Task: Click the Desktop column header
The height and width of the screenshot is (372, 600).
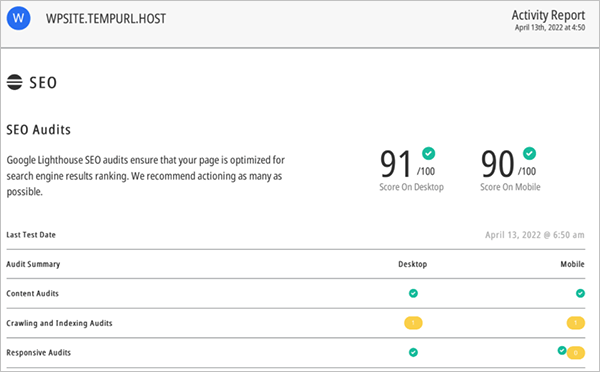Action: (x=412, y=264)
